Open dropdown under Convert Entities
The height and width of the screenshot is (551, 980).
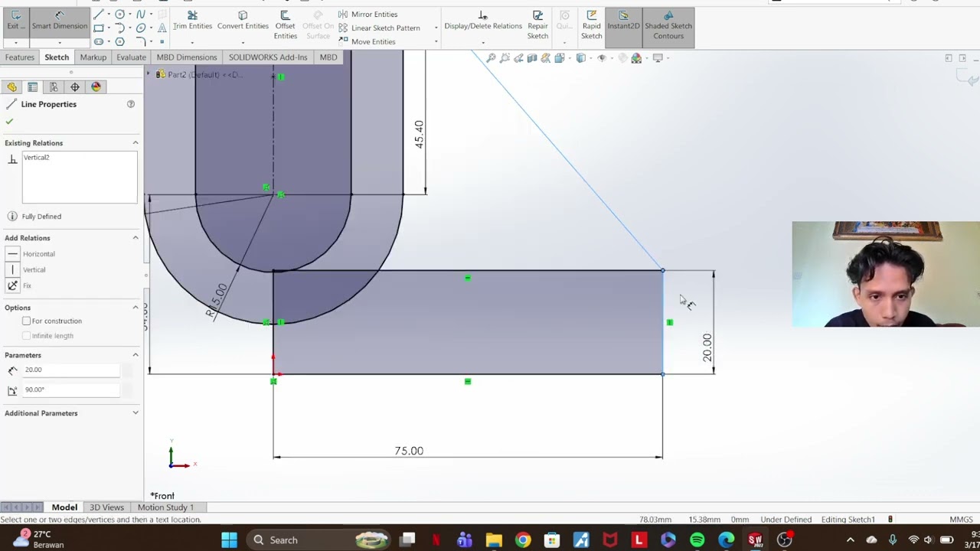[x=243, y=43]
